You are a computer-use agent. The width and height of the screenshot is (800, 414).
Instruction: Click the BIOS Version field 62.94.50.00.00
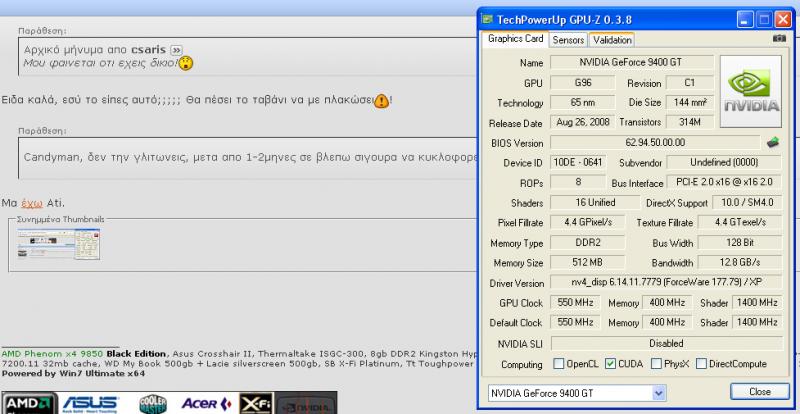[x=655, y=142]
